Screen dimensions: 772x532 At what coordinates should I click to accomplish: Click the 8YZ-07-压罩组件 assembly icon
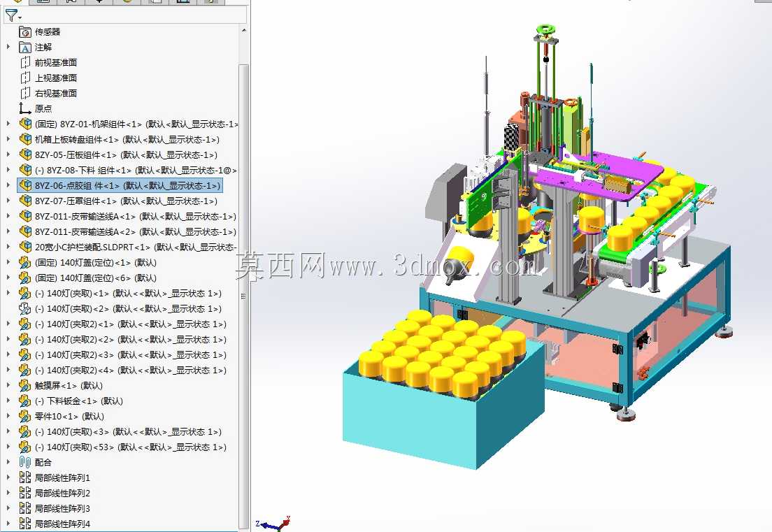point(25,201)
